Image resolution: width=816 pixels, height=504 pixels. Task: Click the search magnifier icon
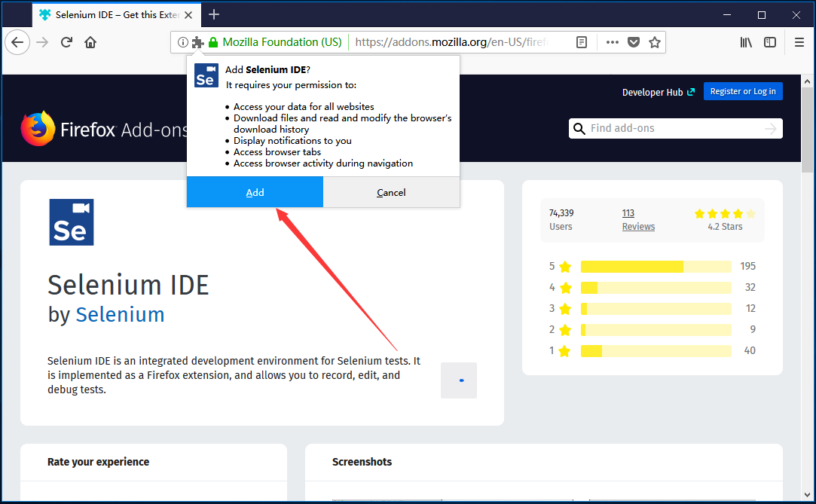[x=579, y=129]
